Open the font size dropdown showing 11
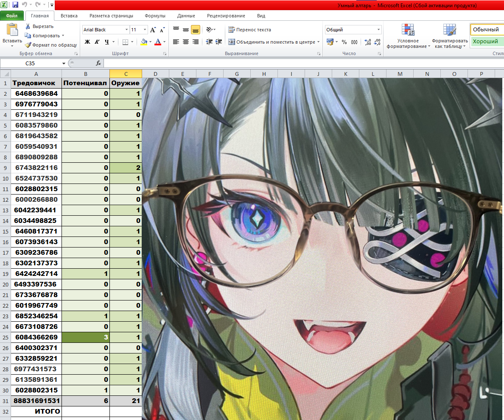Screen dimensions: 504x420 (x=145, y=30)
